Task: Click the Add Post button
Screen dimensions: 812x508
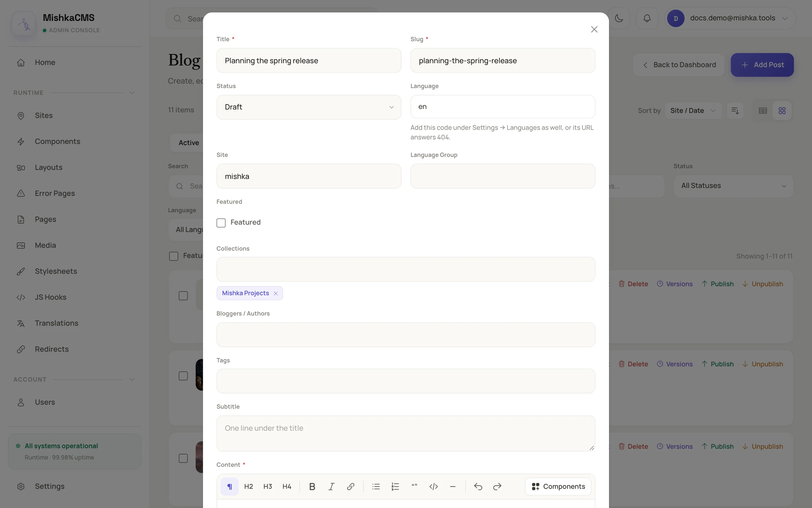Action: coord(762,65)
